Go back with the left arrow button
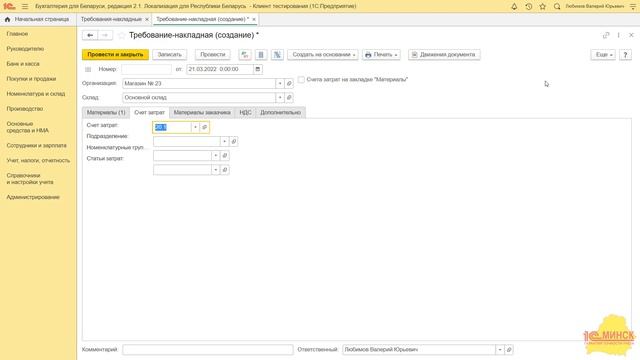The width and height of the screenshot is (640, 360). (x=90, y=36)
